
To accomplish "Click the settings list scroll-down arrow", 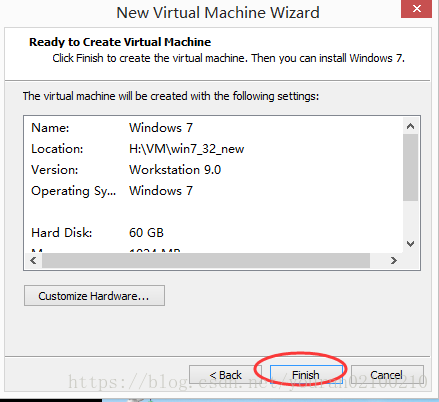I will coord(411,244).
